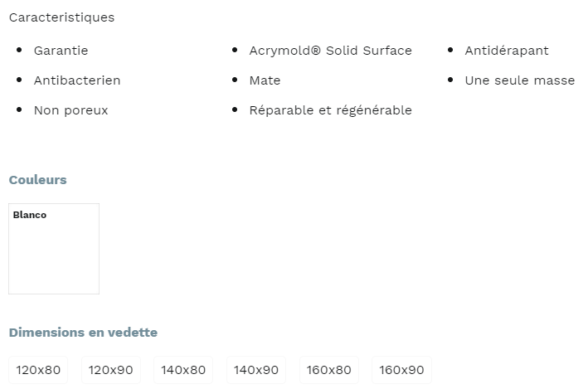Click the Couleurs section heading
Image resolution: width=588 pixels, height=389 pixels.
pyautogui.click(x=37, y=180)
